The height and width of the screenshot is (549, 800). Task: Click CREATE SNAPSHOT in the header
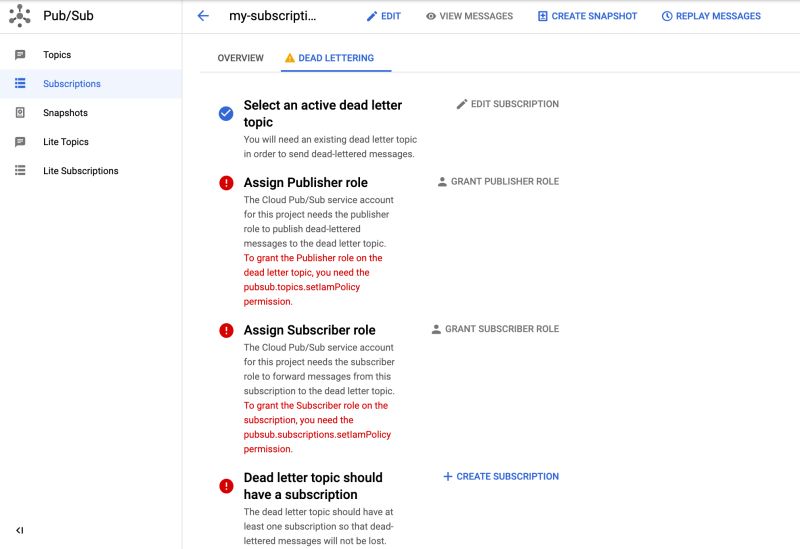coord(587,16)
